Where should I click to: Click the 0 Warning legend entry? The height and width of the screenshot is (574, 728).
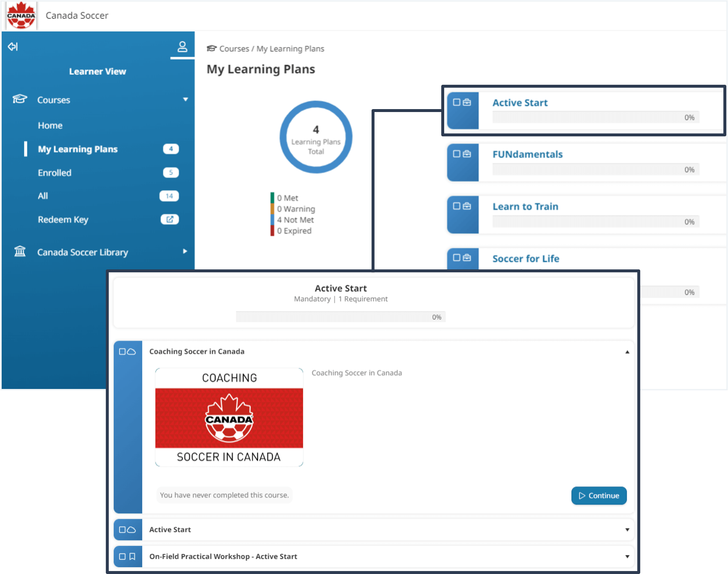point(296,209)
